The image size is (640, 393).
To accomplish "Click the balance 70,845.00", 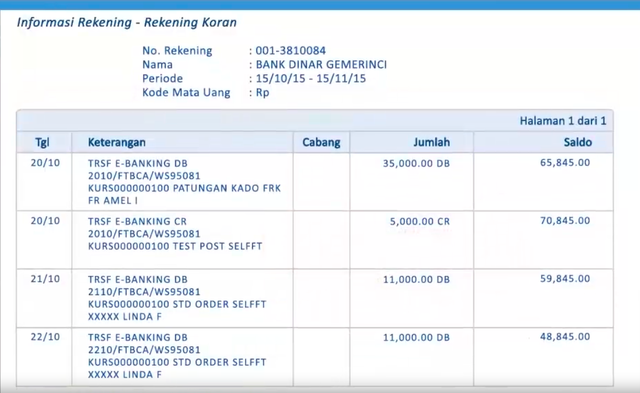I will click(x=565, y=221).
